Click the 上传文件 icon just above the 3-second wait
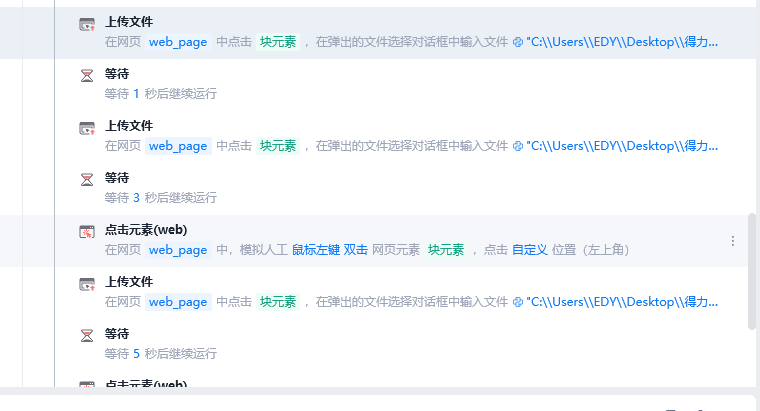760x411 pixels. [x=87, y=128]
